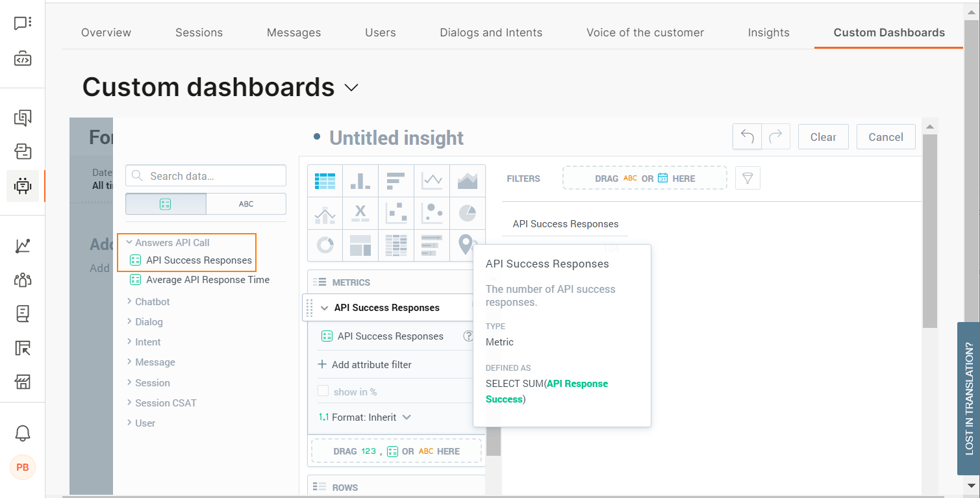
Task: Pick the pie chart visualization icon
Action: pos(468,213)
